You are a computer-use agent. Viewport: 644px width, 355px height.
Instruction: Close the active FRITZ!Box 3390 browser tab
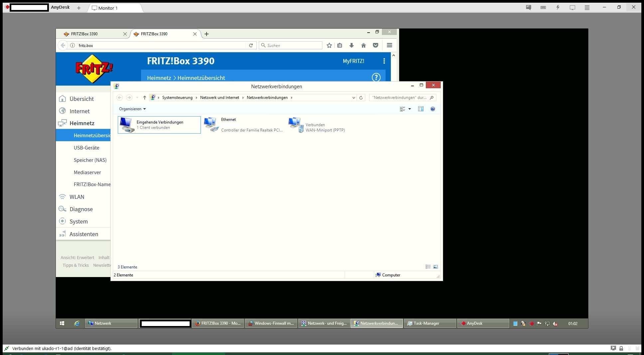pyautogui.click(x=195, y=34)
